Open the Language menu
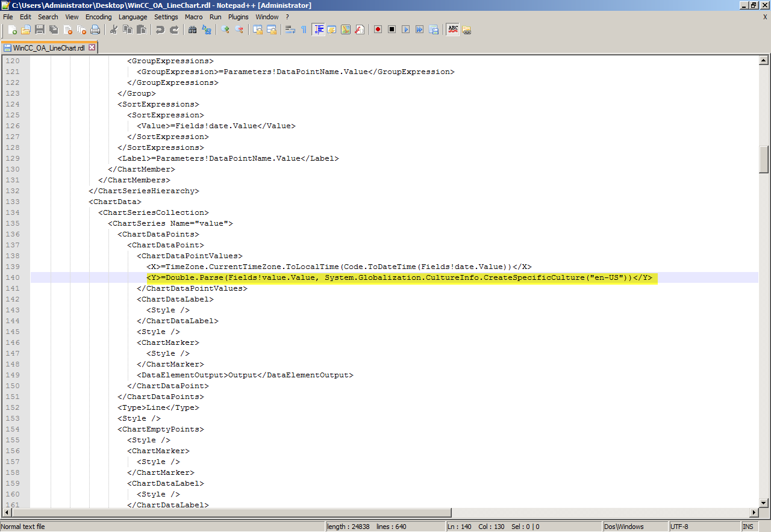Image resolution: width=771 pixels, height=532 pixels. click(x=133, y=17)
